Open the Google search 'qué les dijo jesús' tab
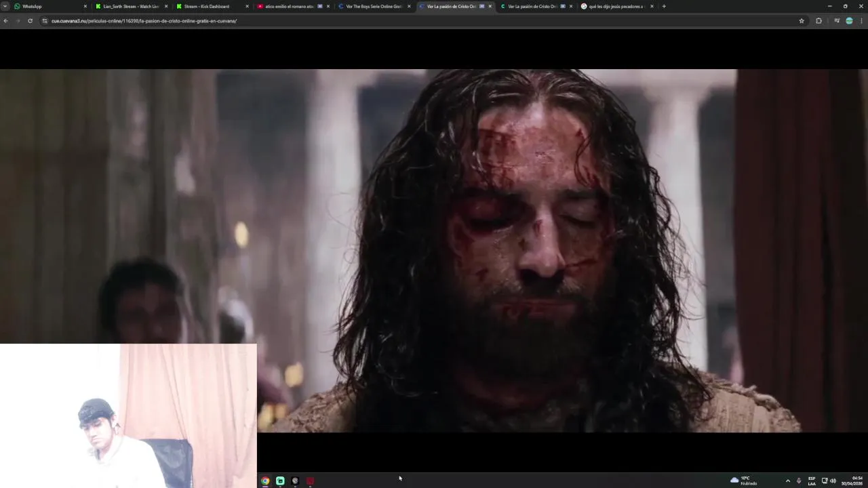Viewport: 868px width, 488px height. (616, 6)
